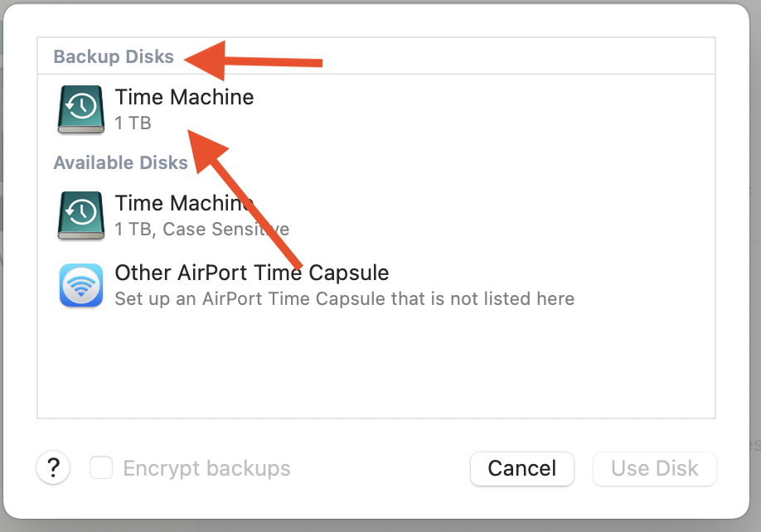Click the blue AirPort Time Capsule Wi-Fi icon
The height and width of the screenshot is (532, 761).
click(80, 285)
